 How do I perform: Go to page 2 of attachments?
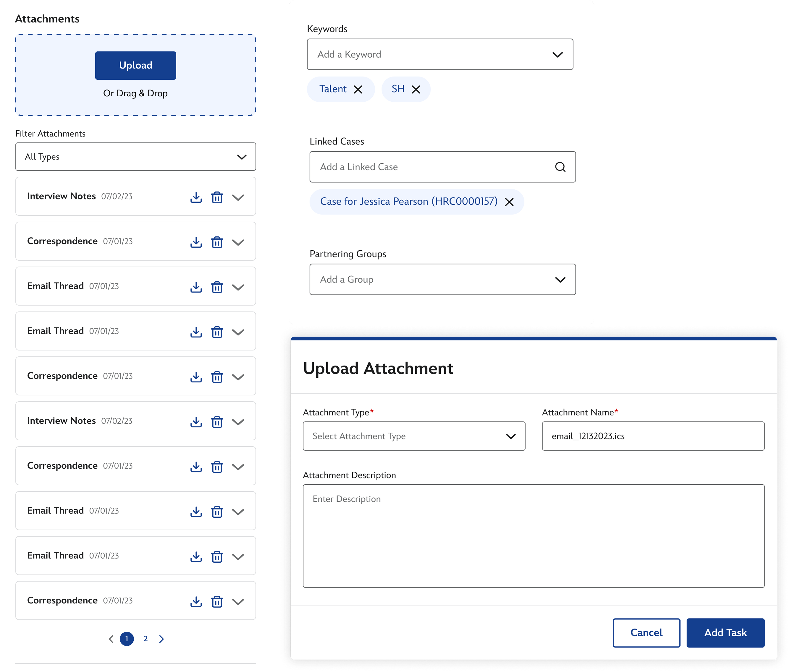click(145, 639)
